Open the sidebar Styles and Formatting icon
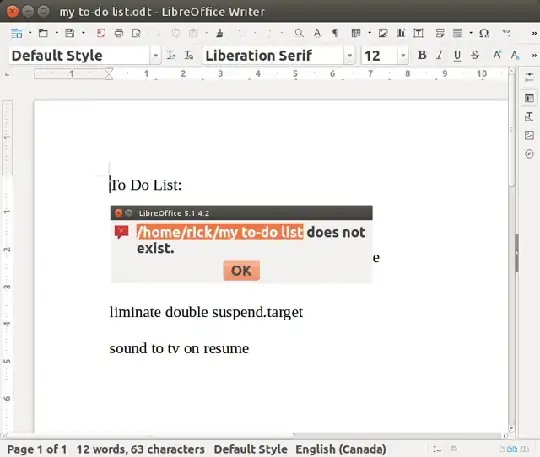This screenshot has height=457, width=540. click(529, 117)
